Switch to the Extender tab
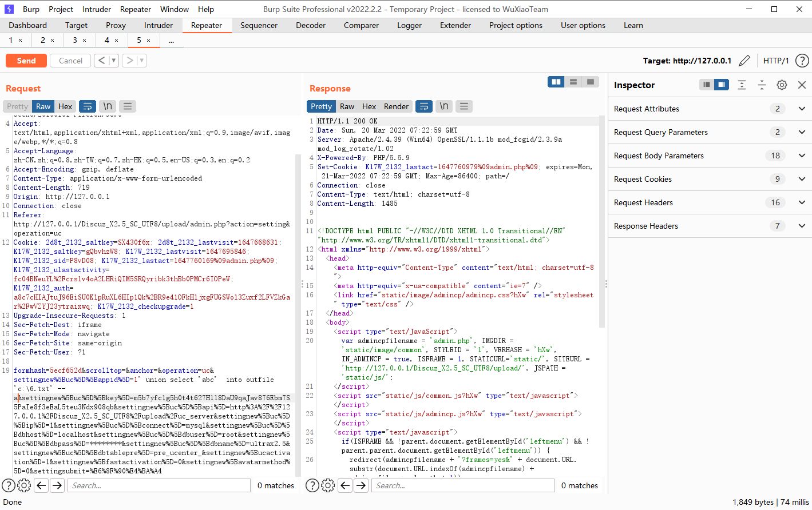Image resolution: width=812 pixels, height=510 pixels. click(x=455, y=25)
